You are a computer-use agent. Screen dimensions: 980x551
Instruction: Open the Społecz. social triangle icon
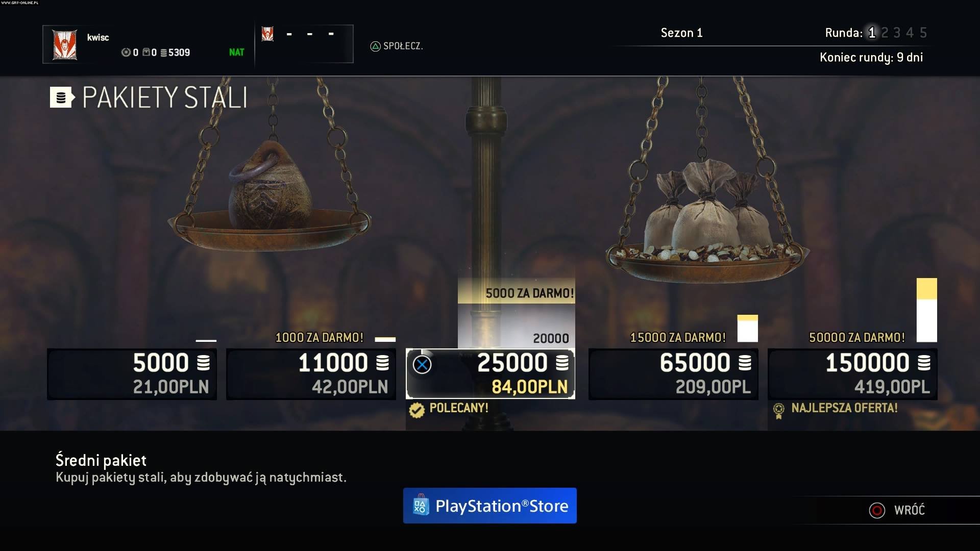(x=376, y=46)
